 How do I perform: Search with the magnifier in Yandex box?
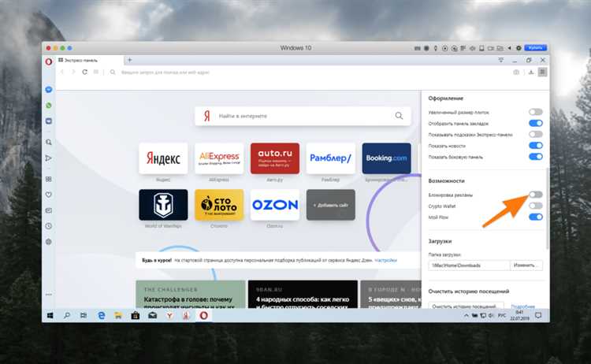[399, 116]
